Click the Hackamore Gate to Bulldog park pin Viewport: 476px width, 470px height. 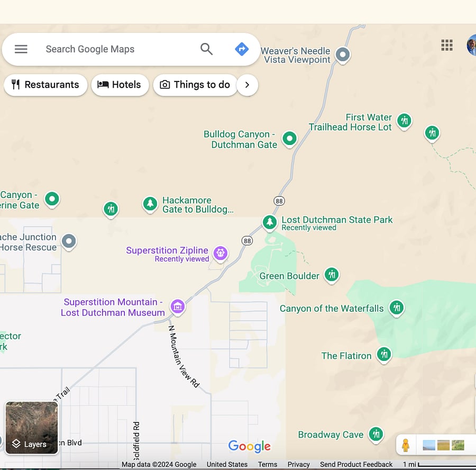(x=150, y=204)
